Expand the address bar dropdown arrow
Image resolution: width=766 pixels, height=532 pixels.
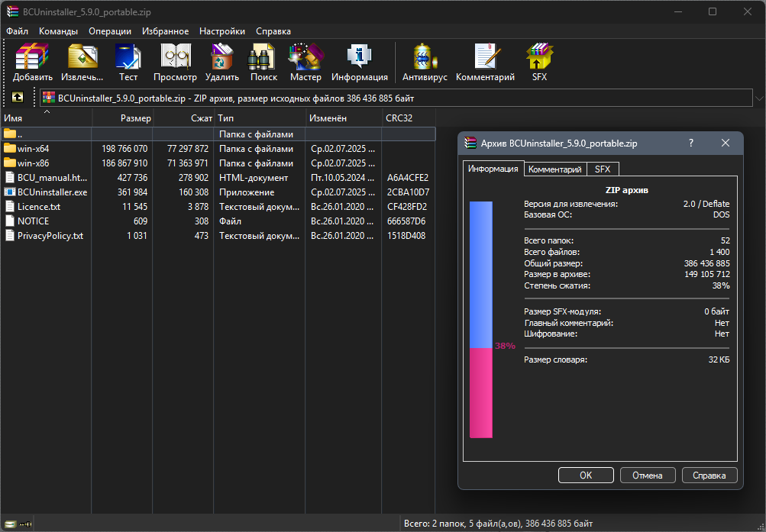pyautogui.click(x=759, y=98)
